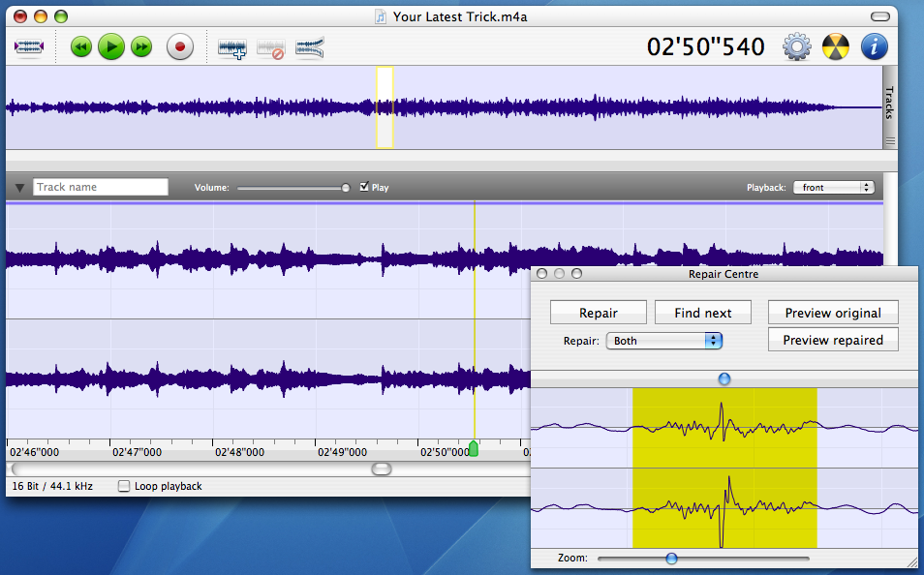Click the waveform fit-to-selection icon in toolbar
This screenshot has height=575, width=924.
click(29, 46)
